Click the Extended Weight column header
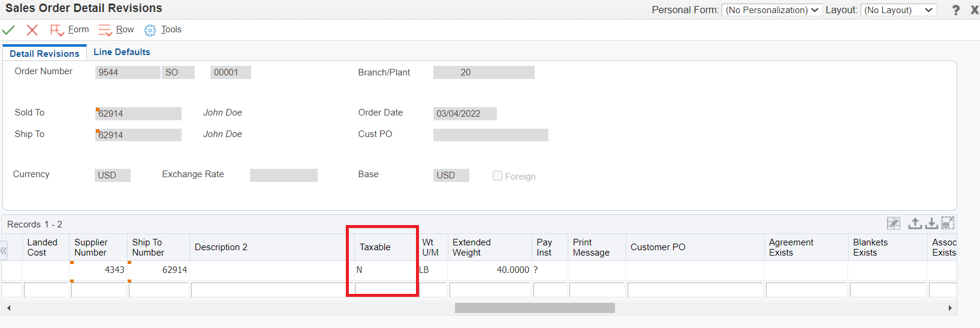Screen dimensions: 980x328 point(490,247)
